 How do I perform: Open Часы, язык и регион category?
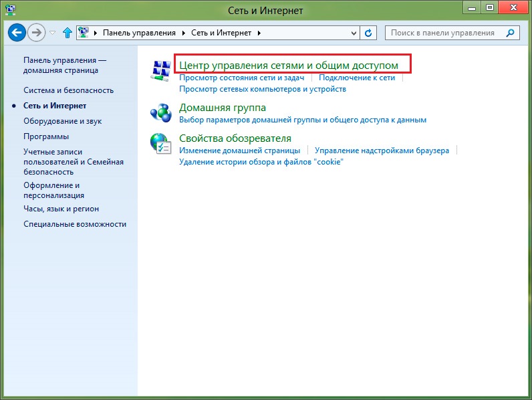pyautogui.click(x=61, y=209)
